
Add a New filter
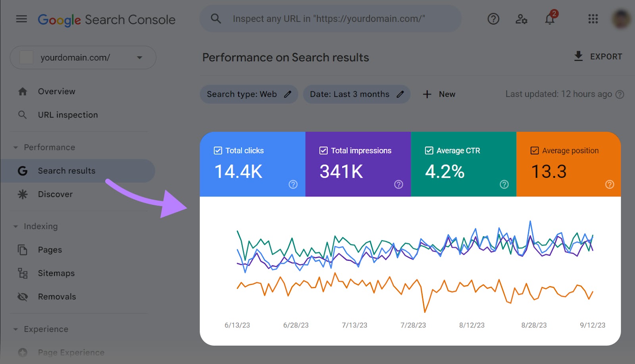pyautogui.click(x=439, y=94)
